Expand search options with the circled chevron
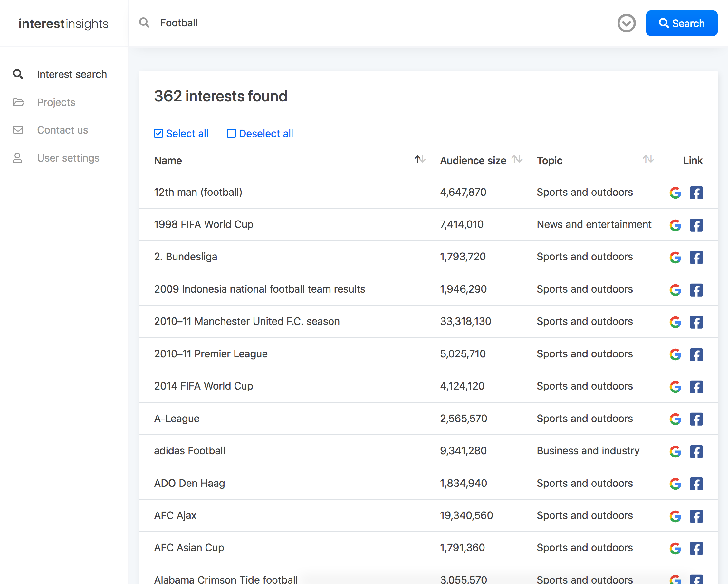The height and width of the screenshot is (584, 728). [x=626, y=23]
